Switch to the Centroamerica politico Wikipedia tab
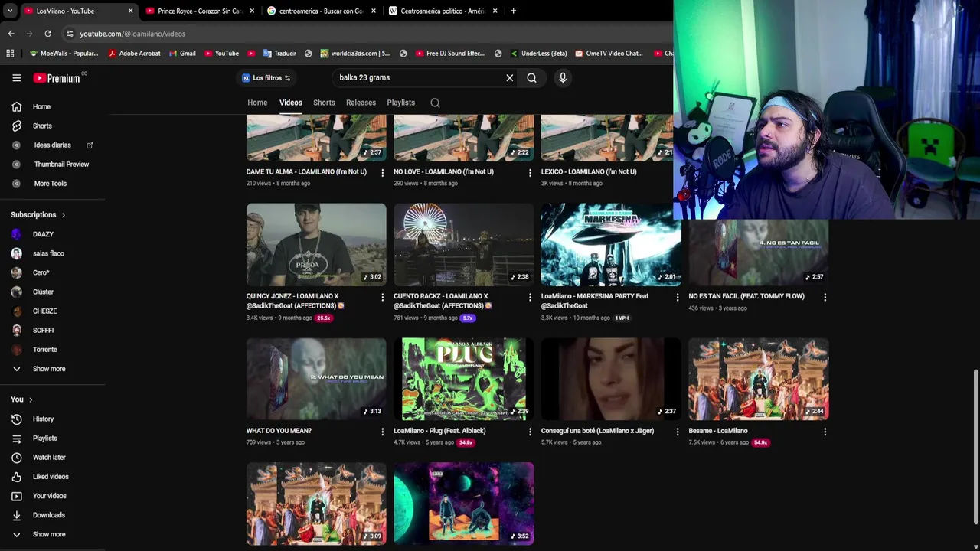Screen dimensions: 980x551 (443, 11)
